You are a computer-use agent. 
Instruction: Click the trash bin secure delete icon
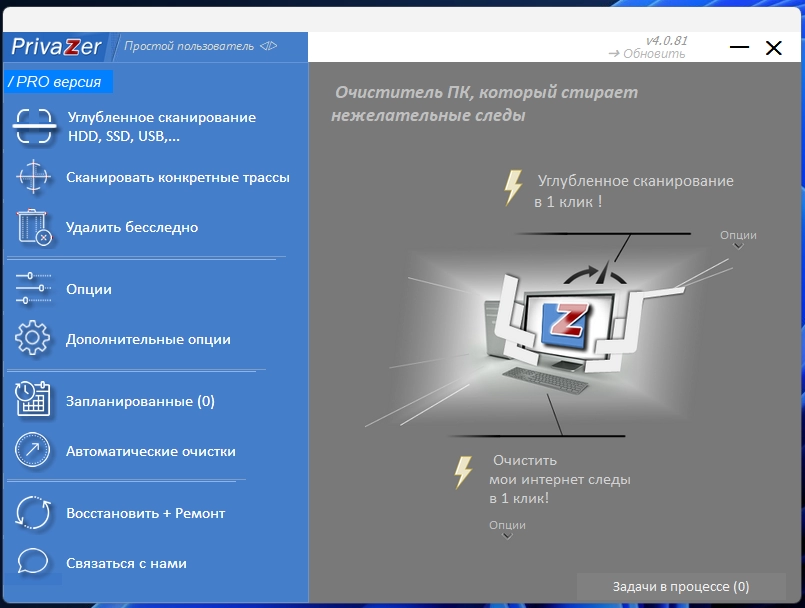[x=34, y=227]
